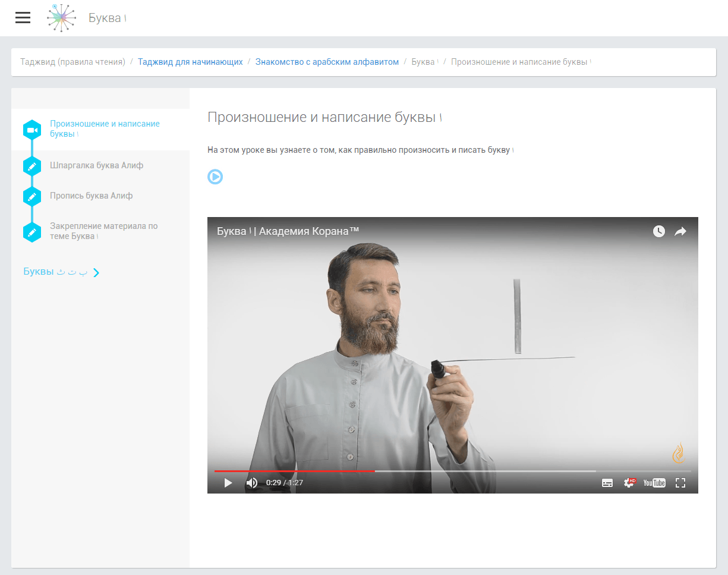Select "Закрепление материала по теме Буква" lesson

pyautogui.click(x=104, y=231)
